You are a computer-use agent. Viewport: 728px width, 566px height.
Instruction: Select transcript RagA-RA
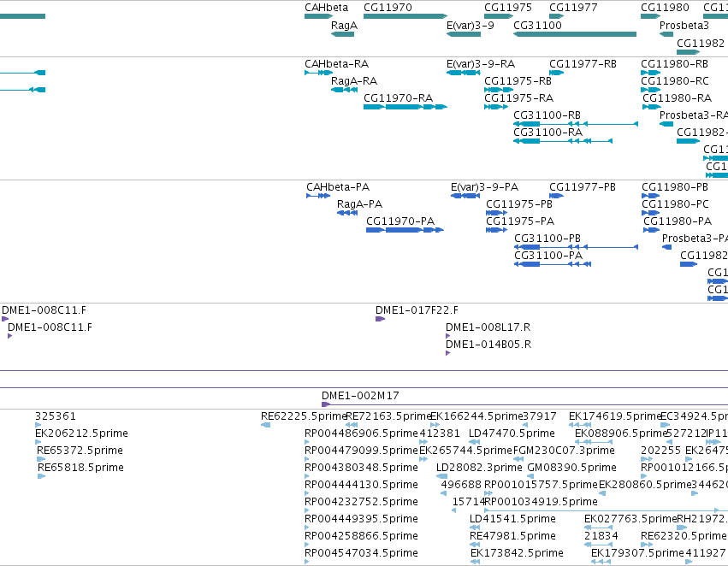344,90
